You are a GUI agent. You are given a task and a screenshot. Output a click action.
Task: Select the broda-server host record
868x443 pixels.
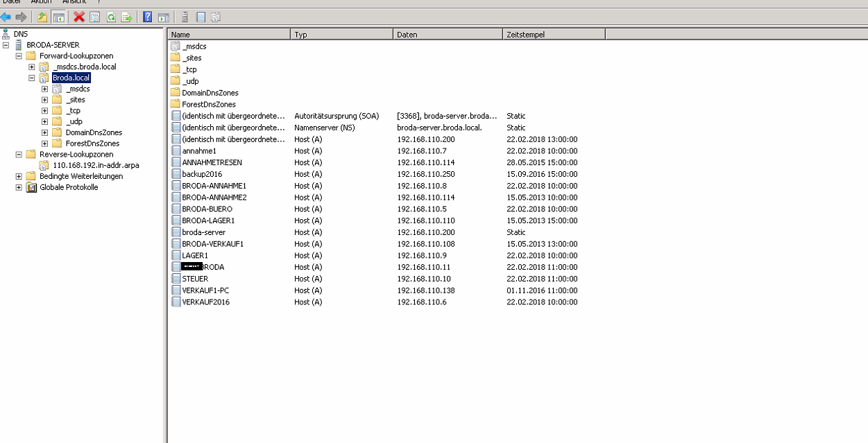[x=203, y=232]
